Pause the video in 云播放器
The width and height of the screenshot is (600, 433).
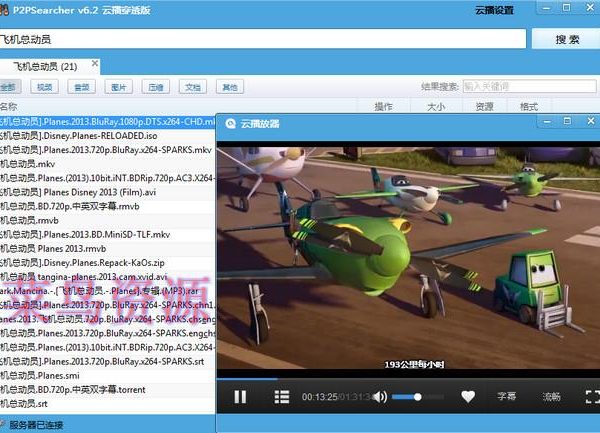(x=240, y=397)
